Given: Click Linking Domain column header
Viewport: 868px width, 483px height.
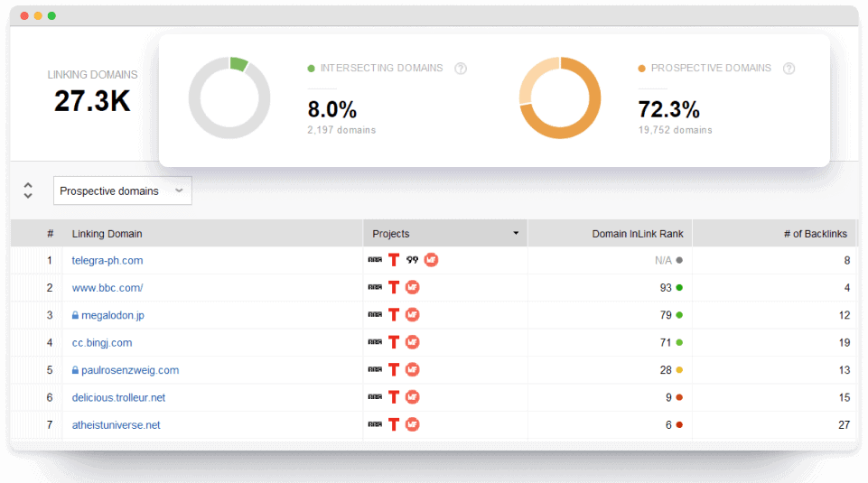Looking at the screenshot, I should pos(107,234).
